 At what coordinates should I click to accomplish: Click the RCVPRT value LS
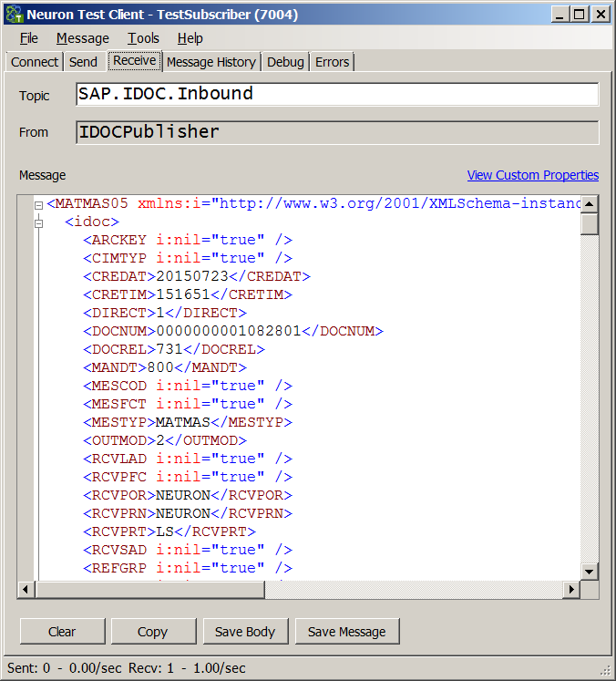(165, 531)
